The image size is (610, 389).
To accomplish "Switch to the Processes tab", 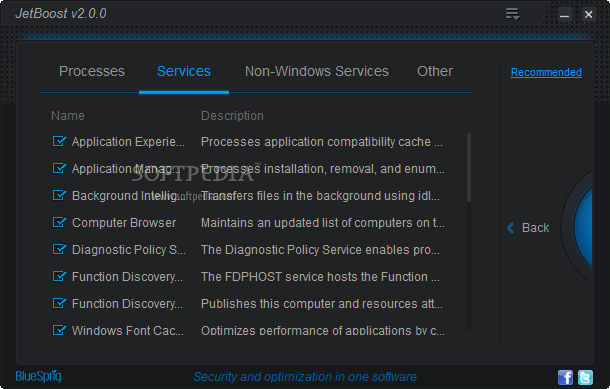I will (92, 72).
